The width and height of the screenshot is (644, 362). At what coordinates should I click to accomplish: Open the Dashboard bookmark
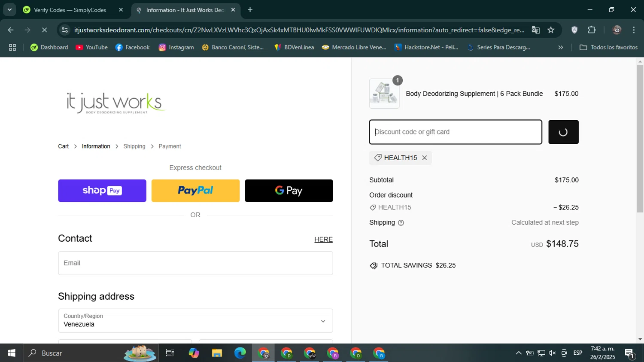coord(49,48)
